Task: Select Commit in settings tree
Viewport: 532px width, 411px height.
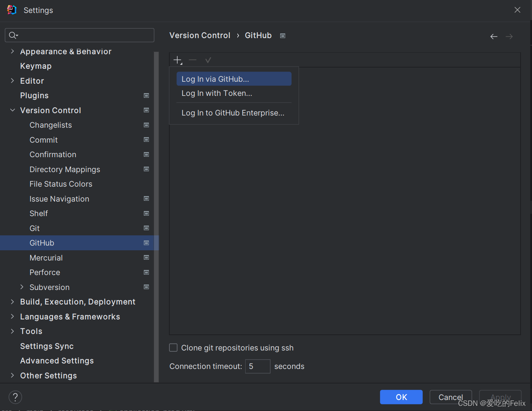Action: coord(44,140)
